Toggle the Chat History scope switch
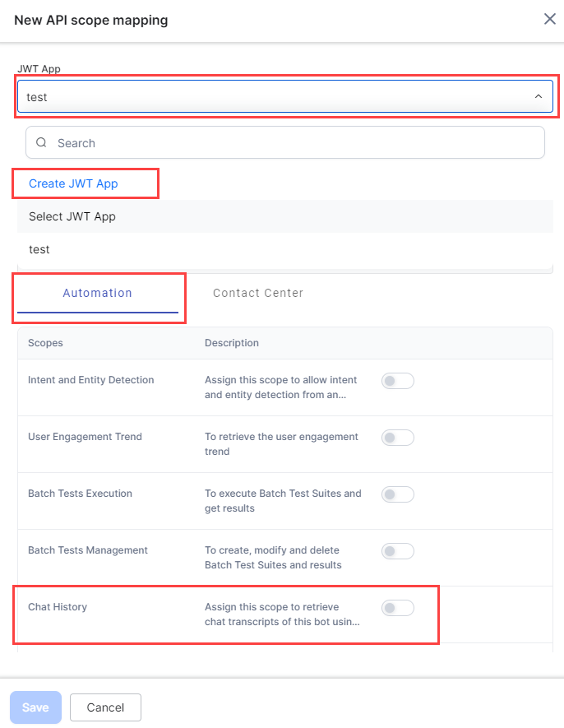 pos(397,608)
